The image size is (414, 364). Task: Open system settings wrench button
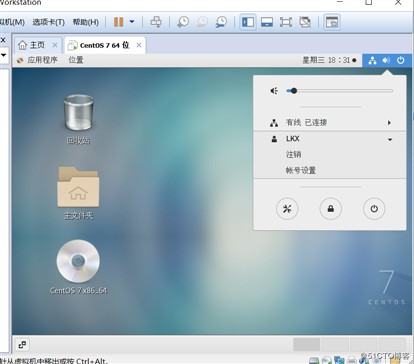pyautogui.click(x=287, y=209)
